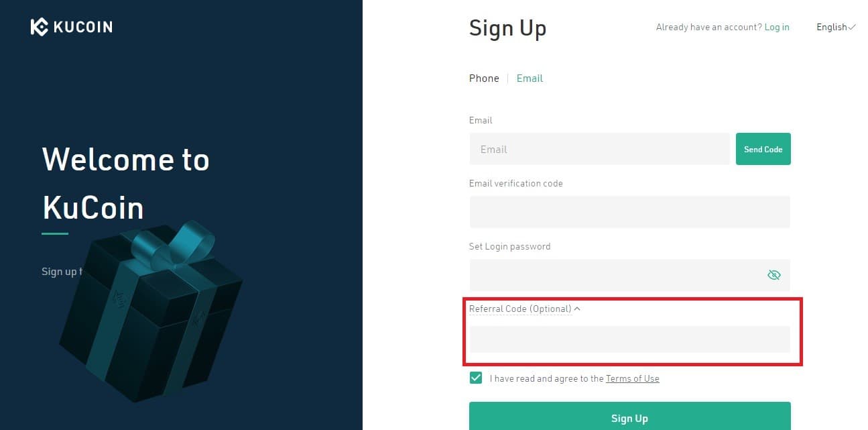
Task: Open the English language dropdown
Action: coord(836,28)
